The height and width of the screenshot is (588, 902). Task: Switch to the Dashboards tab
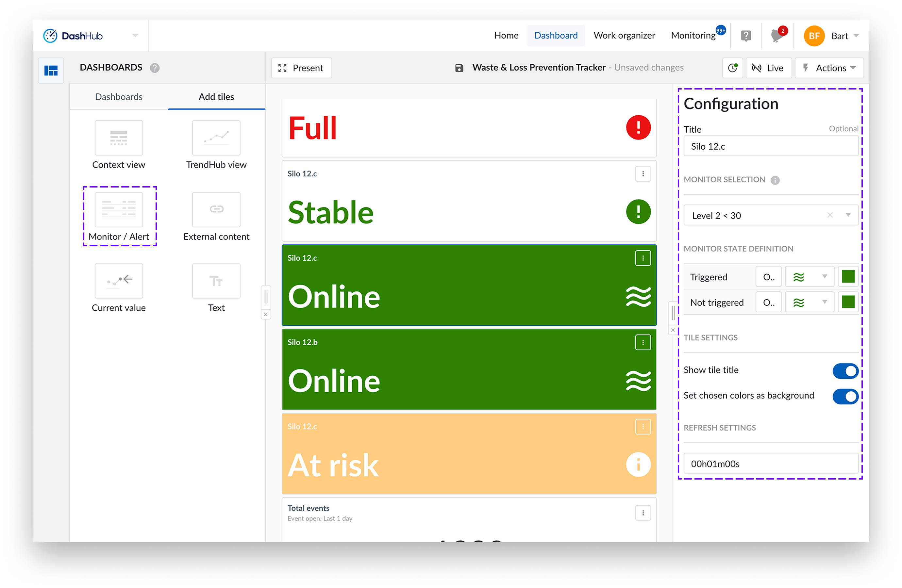119,97
